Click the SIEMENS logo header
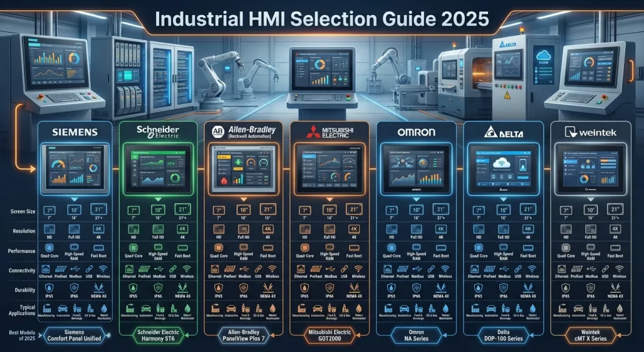Screen dimensions: 644x352 point(75,132)
